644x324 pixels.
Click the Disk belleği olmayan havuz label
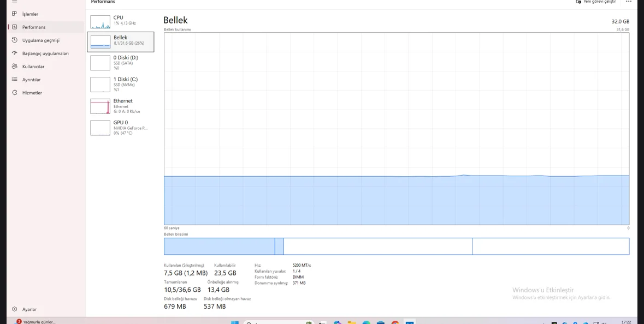pos(227,299)
